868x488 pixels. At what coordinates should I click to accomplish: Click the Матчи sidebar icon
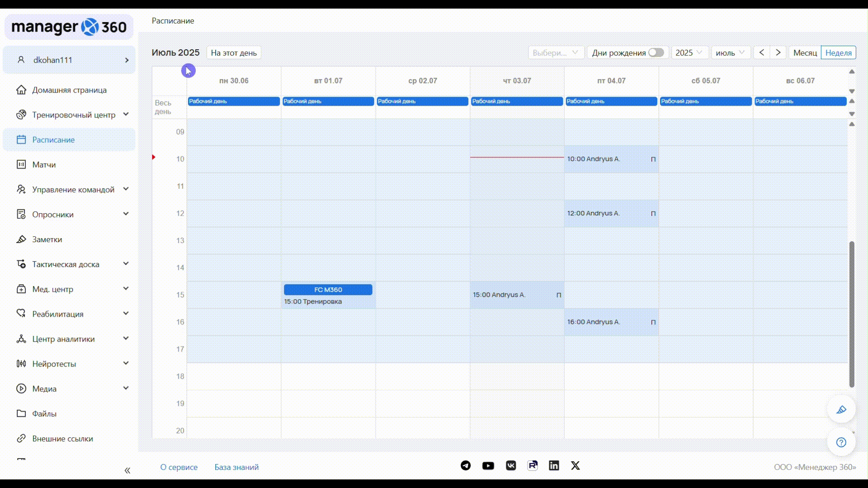[x=21, y=164]
